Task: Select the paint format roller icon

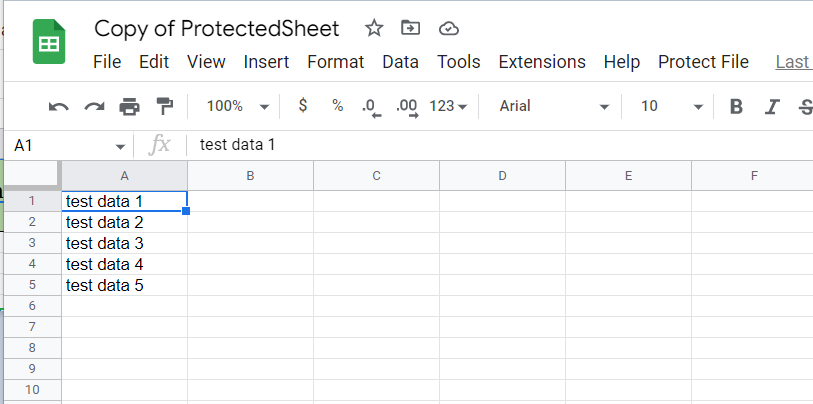Action: point(165,107)
